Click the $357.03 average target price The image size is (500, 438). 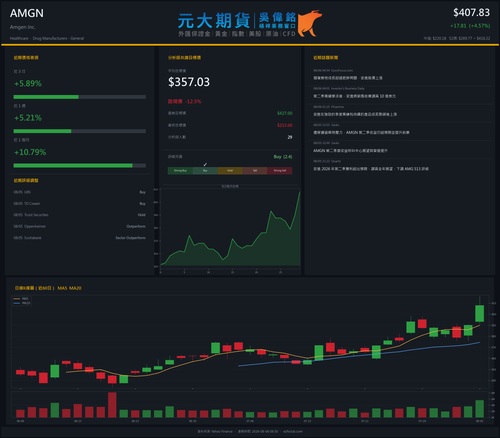click(189, 82)
